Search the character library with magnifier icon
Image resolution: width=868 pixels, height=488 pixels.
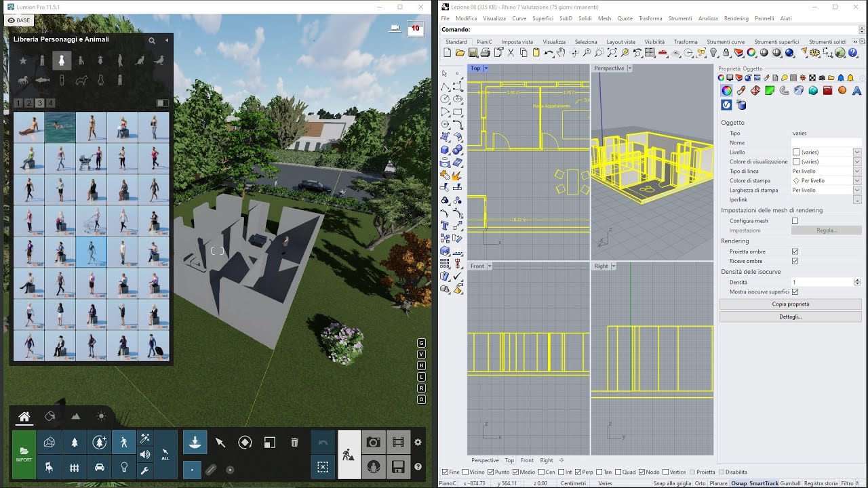(152, 41)
